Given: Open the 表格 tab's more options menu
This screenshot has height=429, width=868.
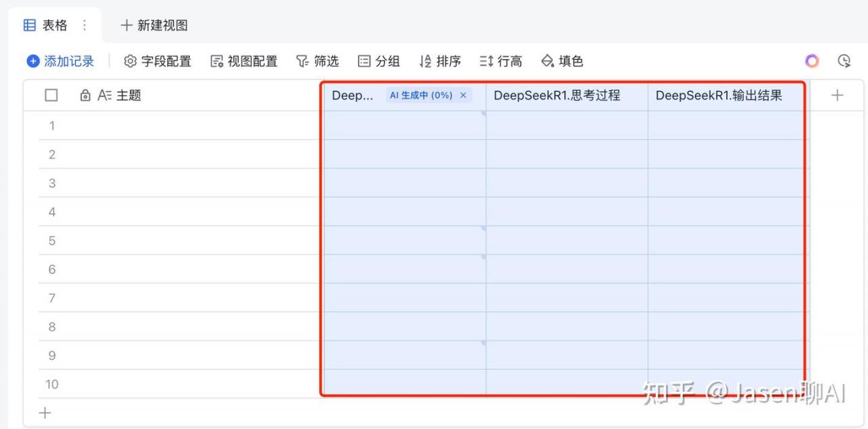Looking at the screenshot, I should pyautogui.click(x=85, y=25).
